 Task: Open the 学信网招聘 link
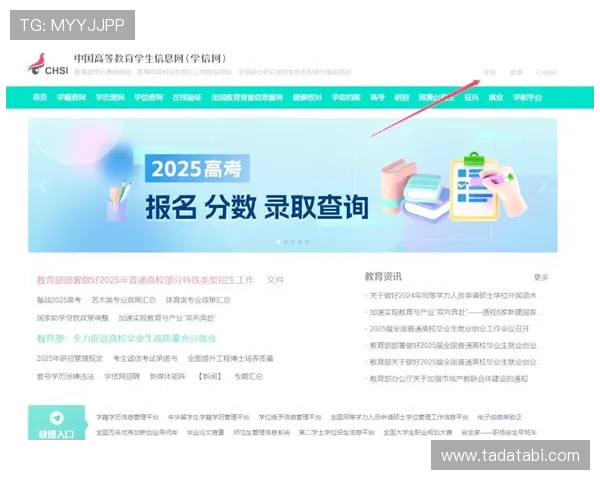pos(122,376)
